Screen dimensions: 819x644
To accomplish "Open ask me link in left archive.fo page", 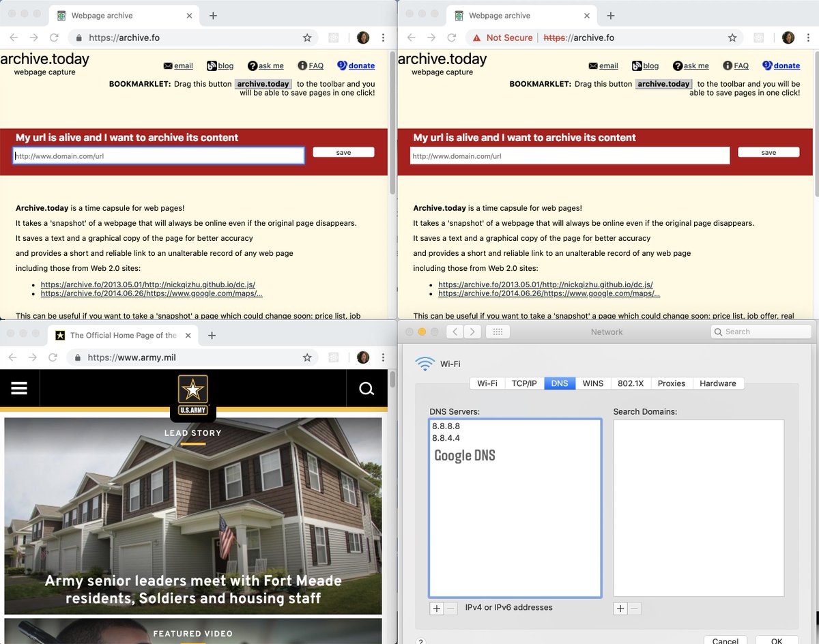I will (x=265, y=65).
